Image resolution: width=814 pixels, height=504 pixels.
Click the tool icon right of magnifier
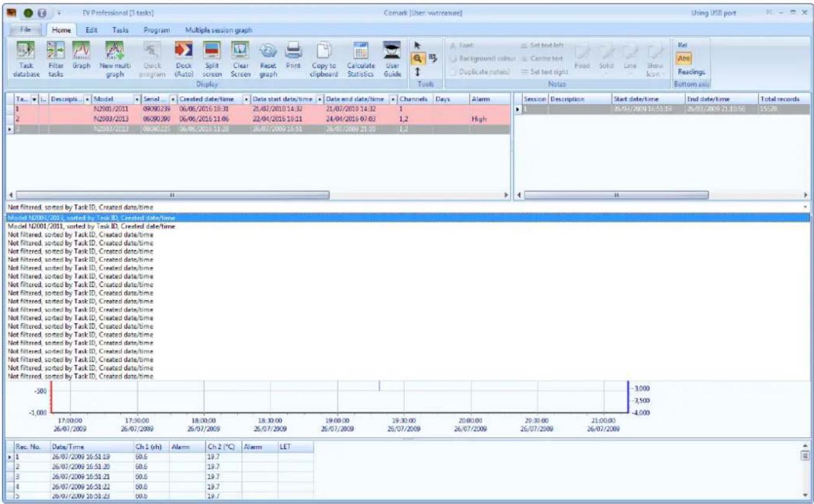(433, 57)
